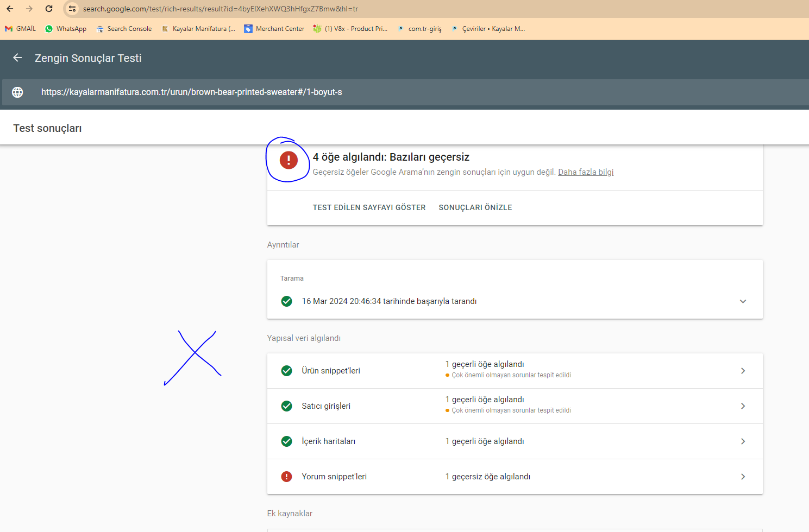Screen dimensions: 809x532
Task: Click the red error icon in summary
Action: tap(289, 160)
